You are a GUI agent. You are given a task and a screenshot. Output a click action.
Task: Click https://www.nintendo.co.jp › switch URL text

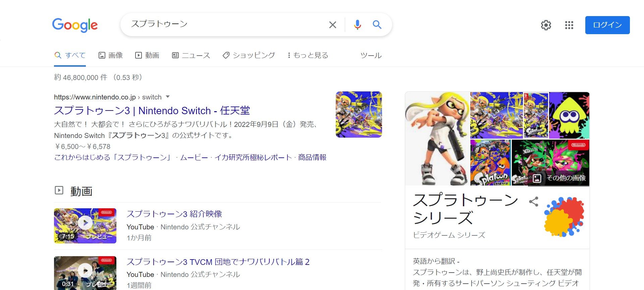(x=108, y=97)
